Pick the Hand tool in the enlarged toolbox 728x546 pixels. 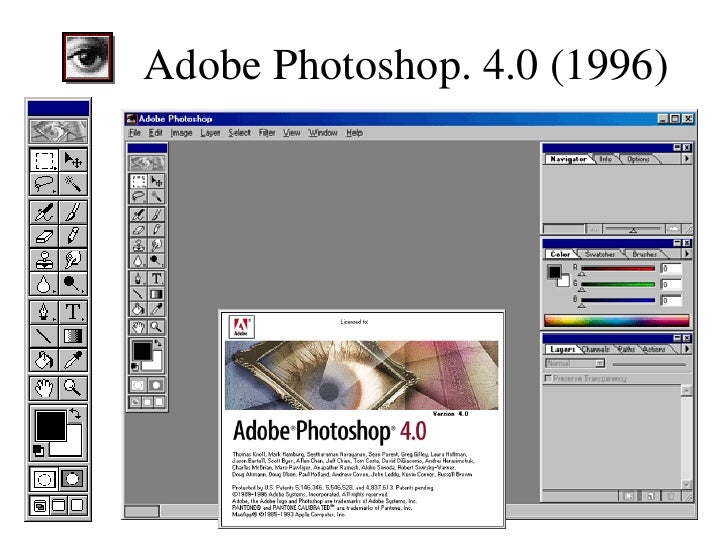[x=44, y=388]
